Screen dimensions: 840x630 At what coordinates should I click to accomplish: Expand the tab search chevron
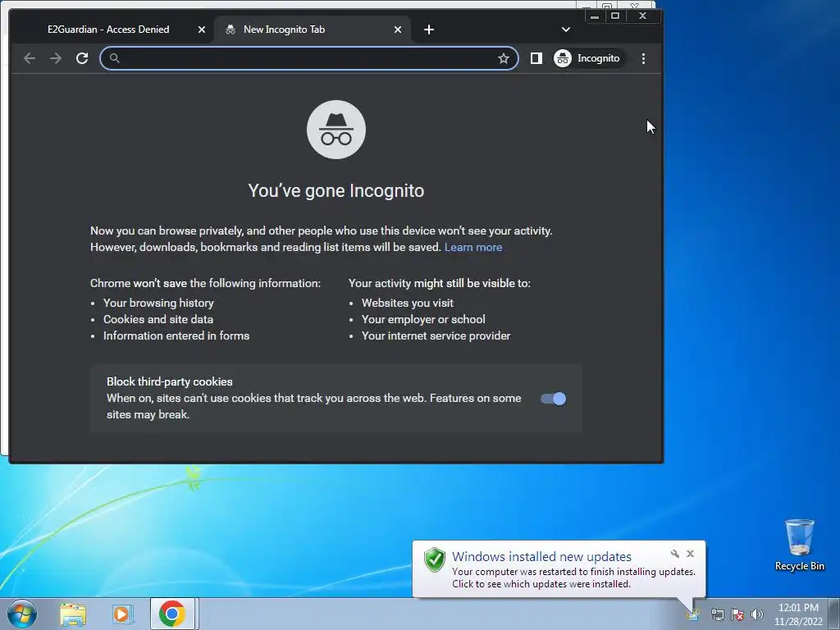(x=566, y=30)
